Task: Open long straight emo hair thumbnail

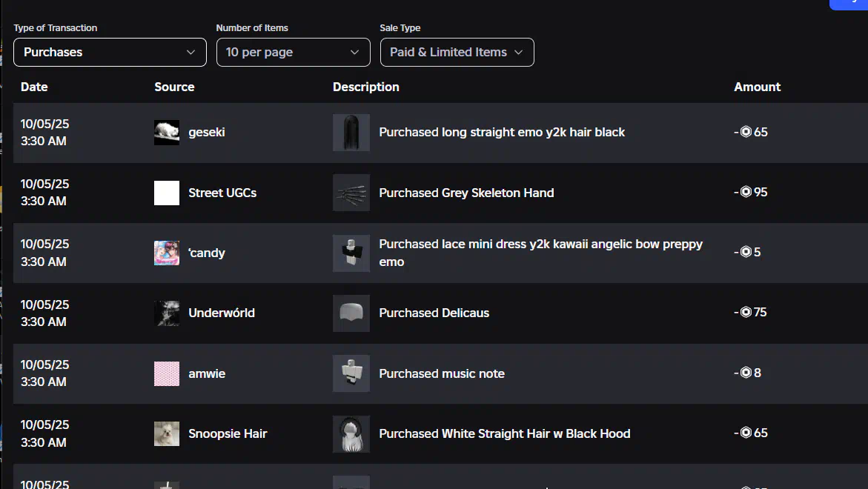Action: click(x=351, y=133)
